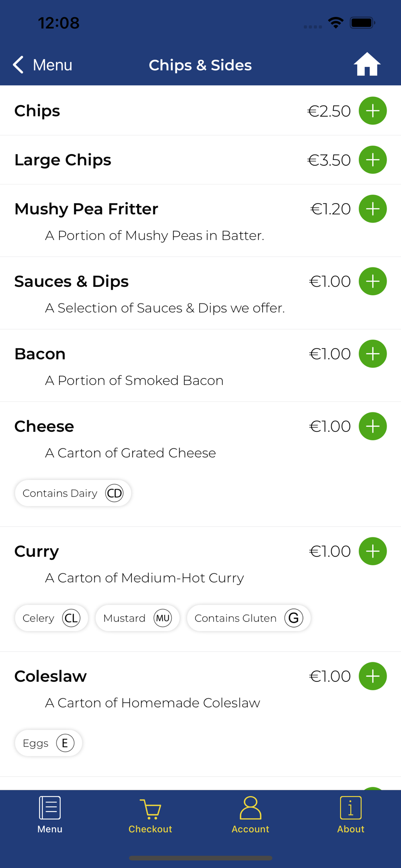Open the Sauces & Dips item title
This screenshot has height=868, width=401.
(x=72, y=281)
